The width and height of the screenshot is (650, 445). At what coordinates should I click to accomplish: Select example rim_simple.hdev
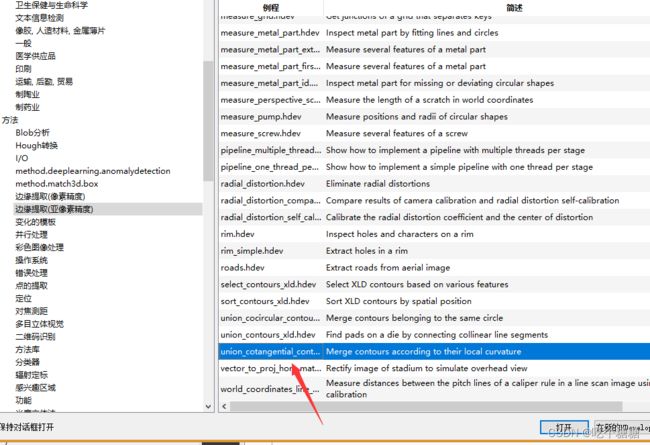pyautogui.click(x=434, y=251)
